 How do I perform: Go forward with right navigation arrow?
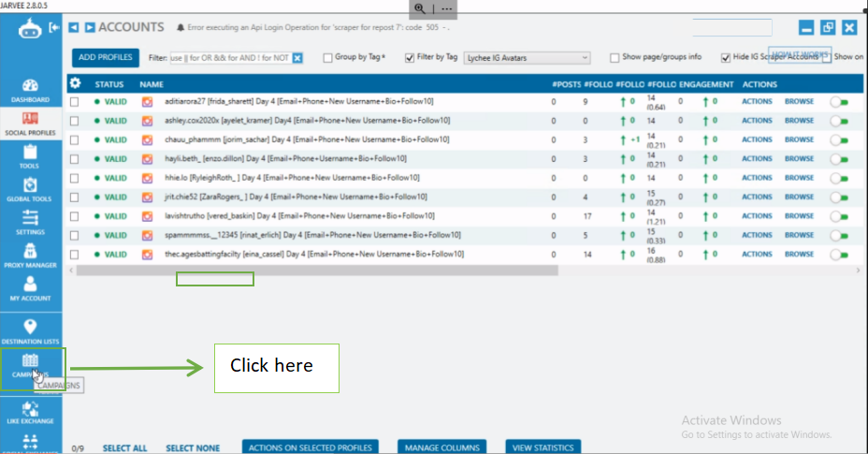[x=90, y=27]
